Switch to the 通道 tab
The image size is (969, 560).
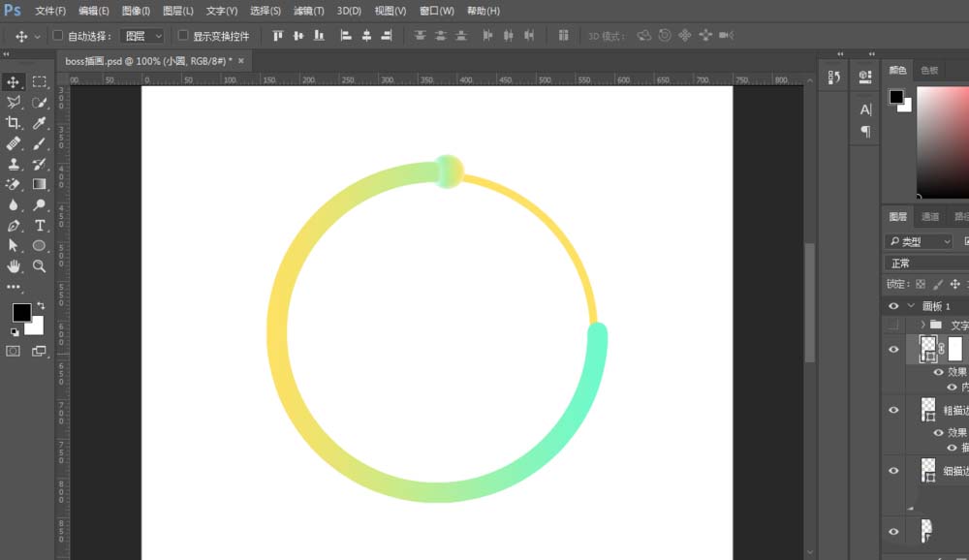(x=928, y=216)
